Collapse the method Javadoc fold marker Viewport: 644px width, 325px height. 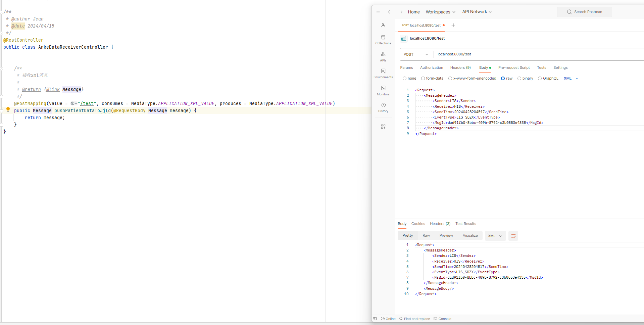[2, 68]
